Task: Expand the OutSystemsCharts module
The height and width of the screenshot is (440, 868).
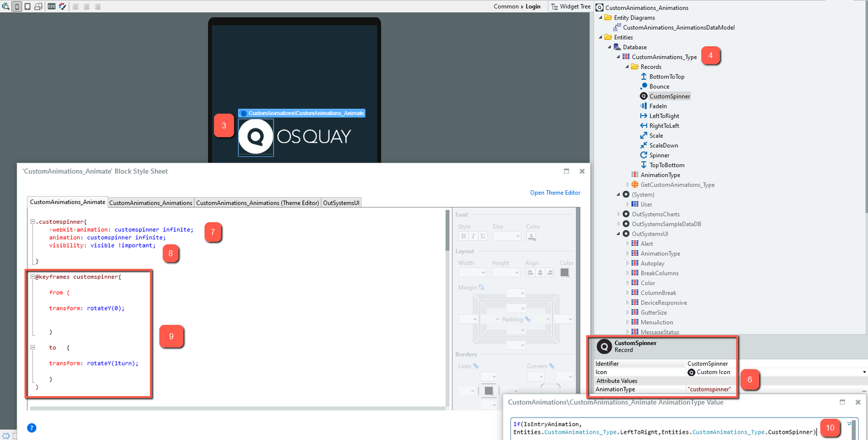Action: pyautogui.click(x=619, y=214)
